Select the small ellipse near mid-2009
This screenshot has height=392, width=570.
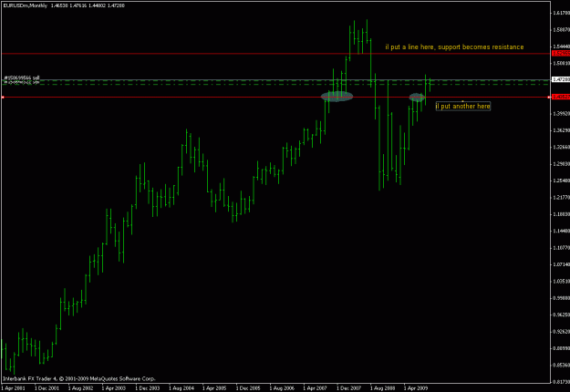pyautogui.click(x=417, y=97)
